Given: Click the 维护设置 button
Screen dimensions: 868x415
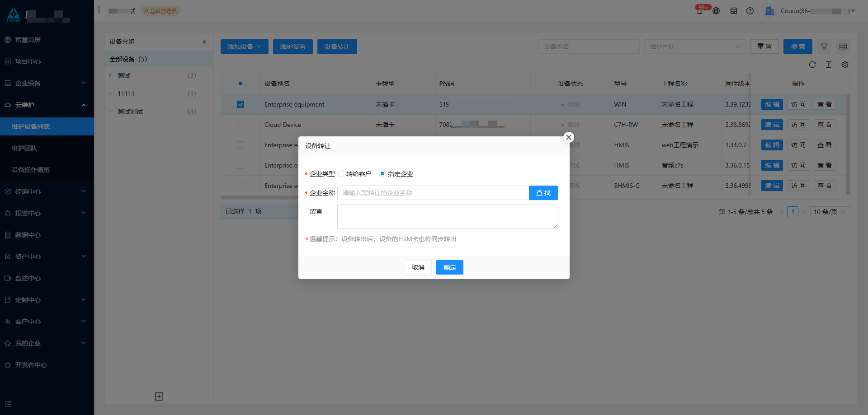Looking at the screenshot, I should click(x=293, y=47).
